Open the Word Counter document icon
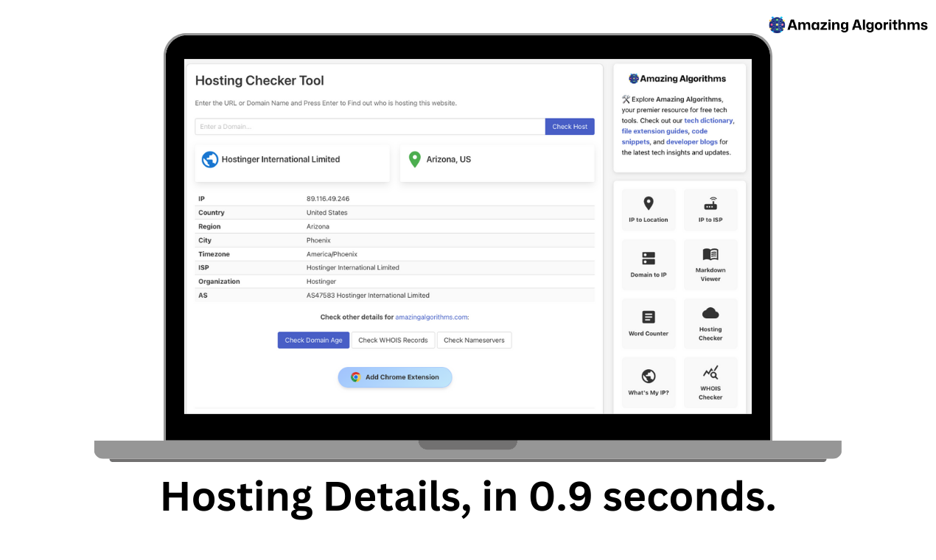The image size is (936, 560). [649, 318]
